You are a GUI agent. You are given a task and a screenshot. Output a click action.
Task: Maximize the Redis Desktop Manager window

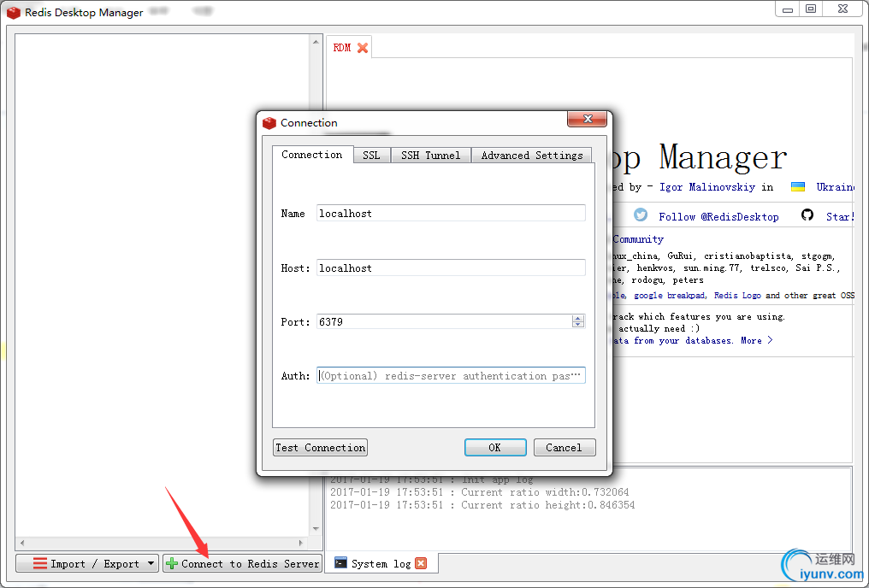[x=810, y=9]
